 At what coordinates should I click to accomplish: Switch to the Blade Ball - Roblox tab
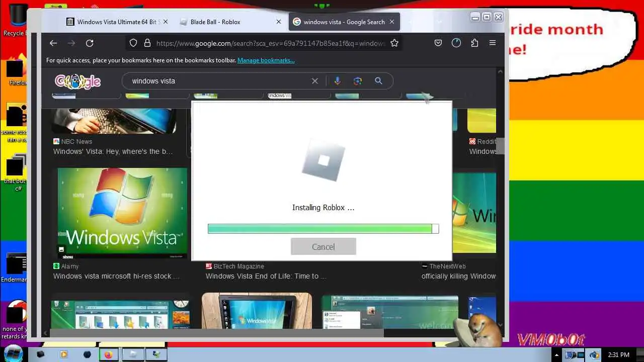tap(230, 22)
